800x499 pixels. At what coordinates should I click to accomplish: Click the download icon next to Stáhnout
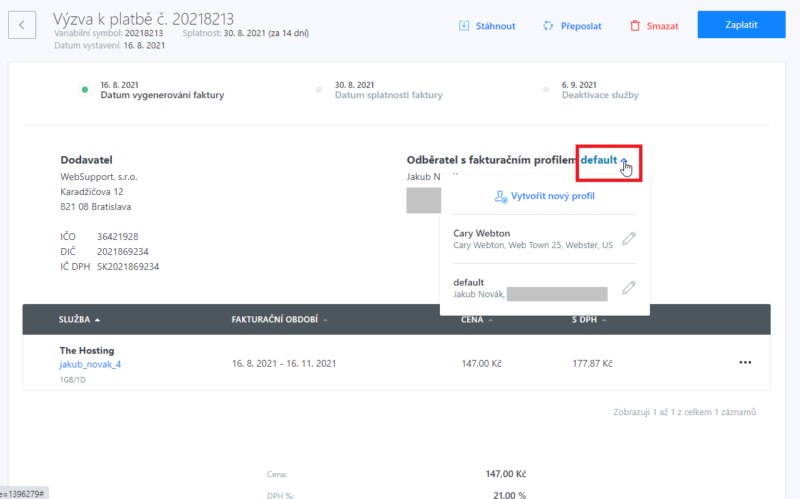pyautogui.click(x=464, y=26)
